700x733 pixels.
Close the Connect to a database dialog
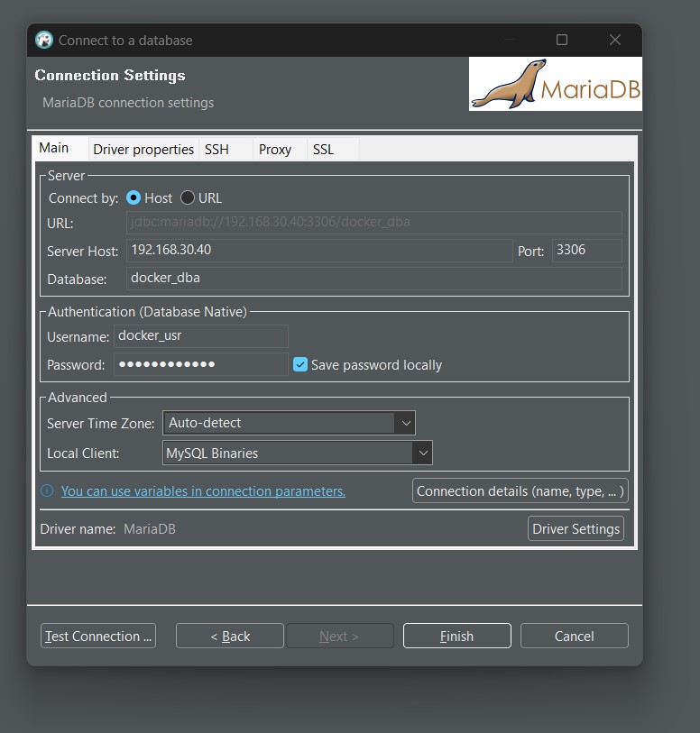(x=615, y=41)
